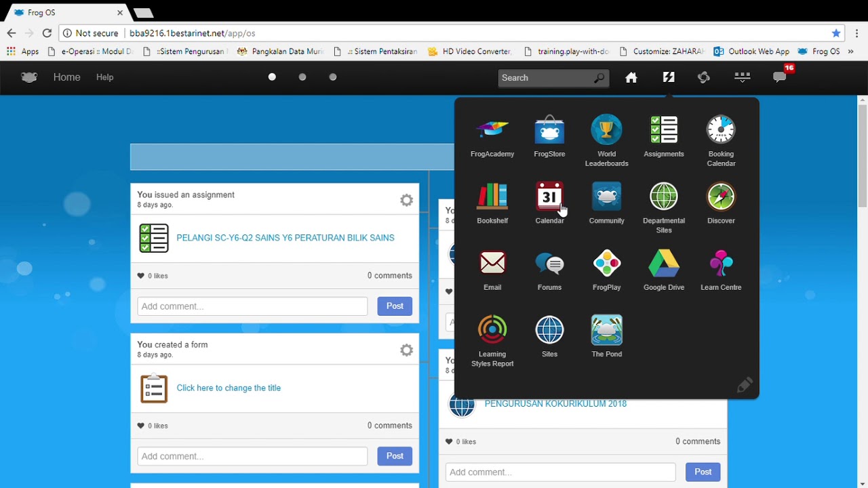Open the Sites app
The image size is (868, 488).
(x=549, y=337)
